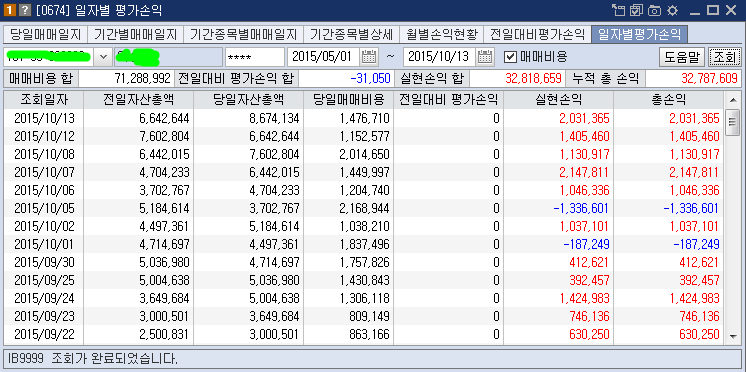746x372 pixels.
Task: Click the 도움말 help button
Action: click(x=682, y=58)
